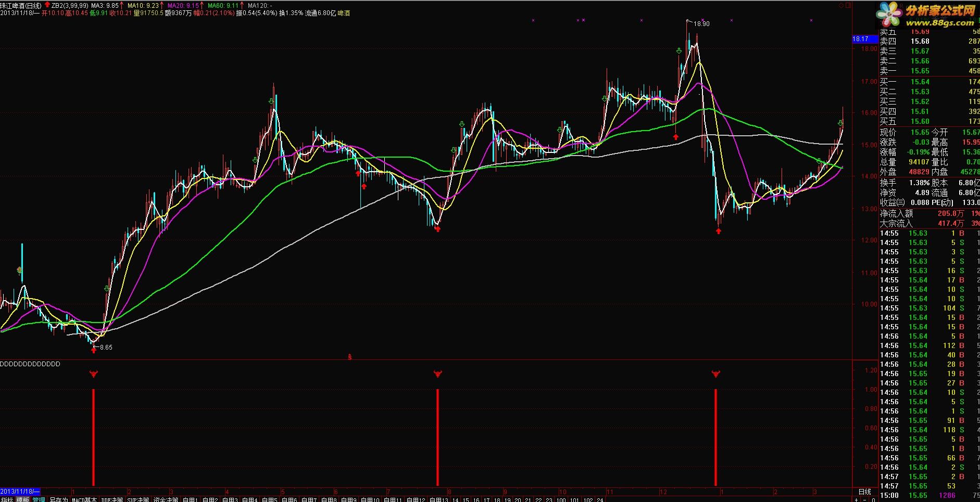Select template tab 21
Screen dimensions: 980x502
point(528,499)
